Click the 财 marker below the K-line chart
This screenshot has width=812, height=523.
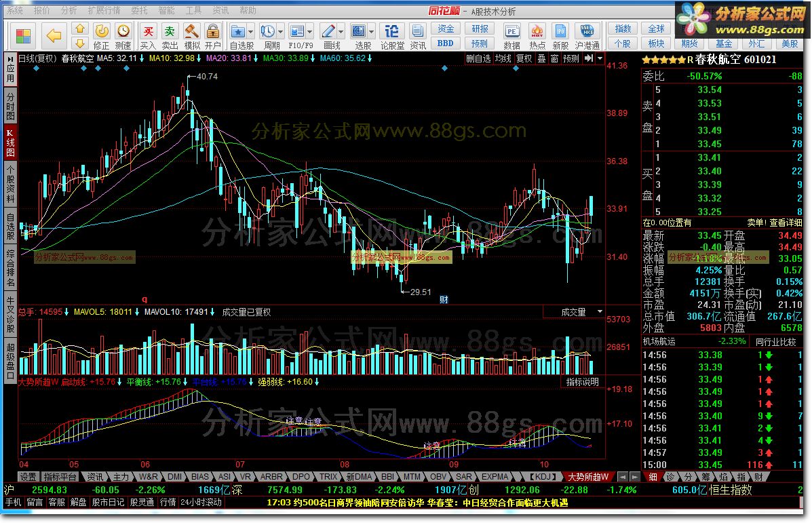click(x=444, y=299)
